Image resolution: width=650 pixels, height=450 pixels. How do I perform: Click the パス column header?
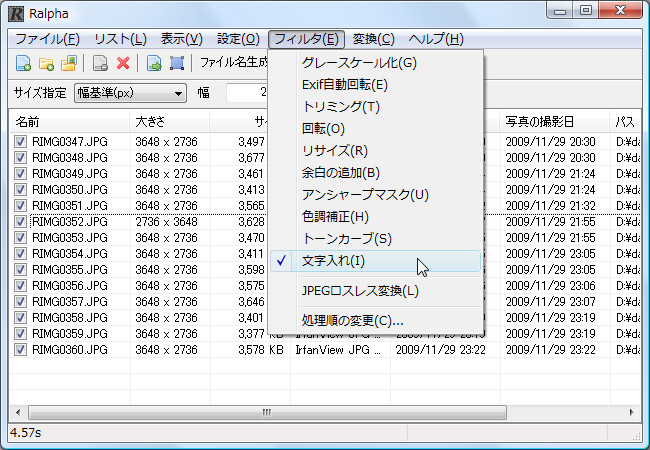pyautogui.click(x=626, y=122)
